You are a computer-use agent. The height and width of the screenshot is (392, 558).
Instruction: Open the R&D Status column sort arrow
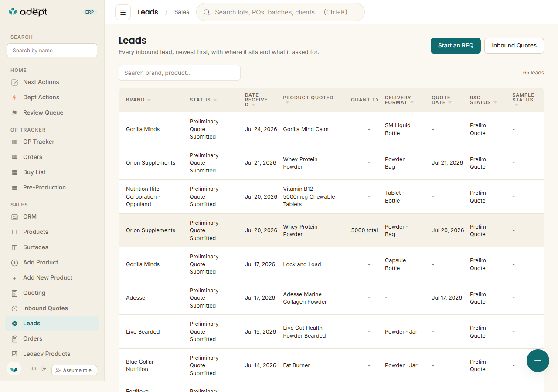(x=495, y=103)
